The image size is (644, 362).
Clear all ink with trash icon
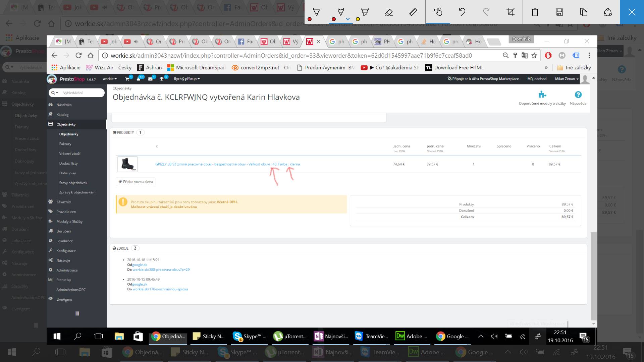tap(535, 12)
